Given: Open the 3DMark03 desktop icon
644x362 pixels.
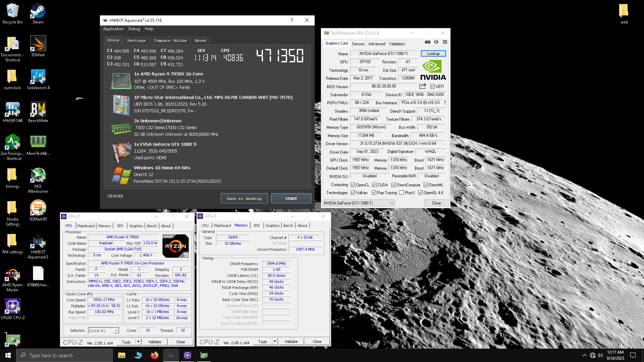Looking at the screenshot, I should tap(38, 210).
